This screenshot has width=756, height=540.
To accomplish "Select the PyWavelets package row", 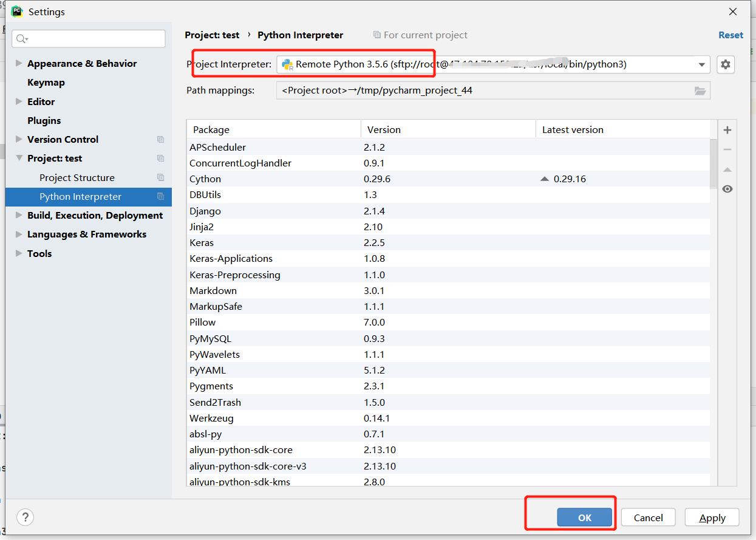I will pos(448,354).
